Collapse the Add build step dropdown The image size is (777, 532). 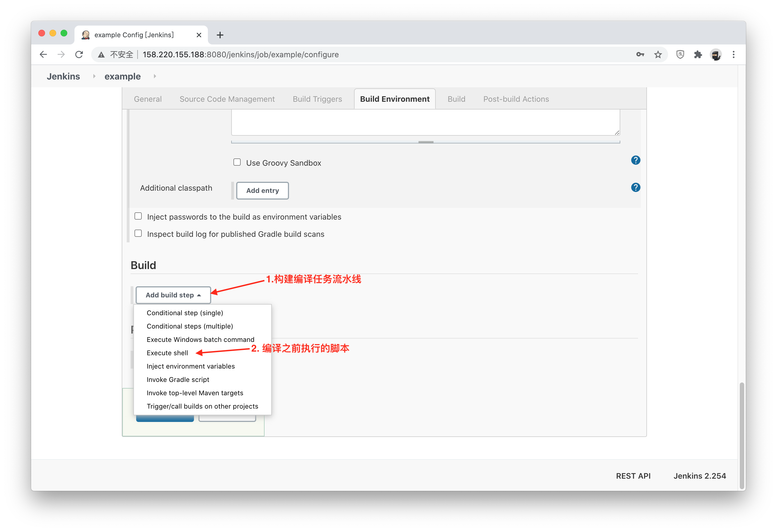(173, 295)
